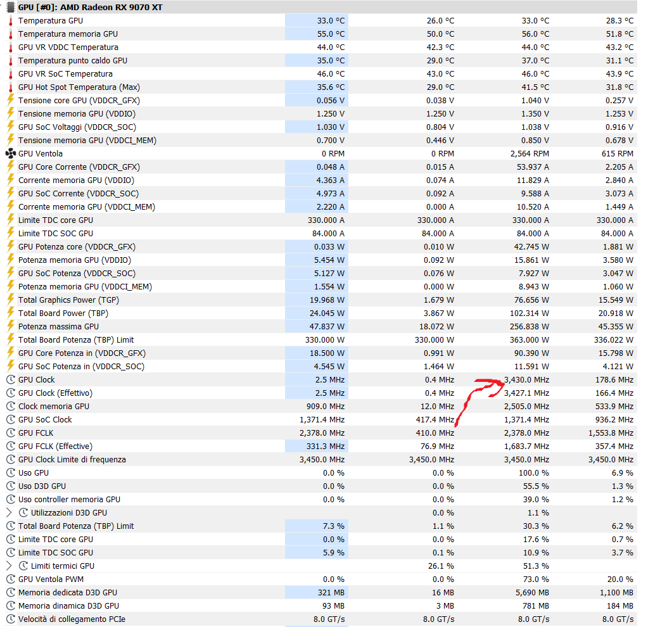Viewport: 672px width, 627px height.
Task: Click lightning icon beside GPU Core Corrente
Action: point(11,167)
